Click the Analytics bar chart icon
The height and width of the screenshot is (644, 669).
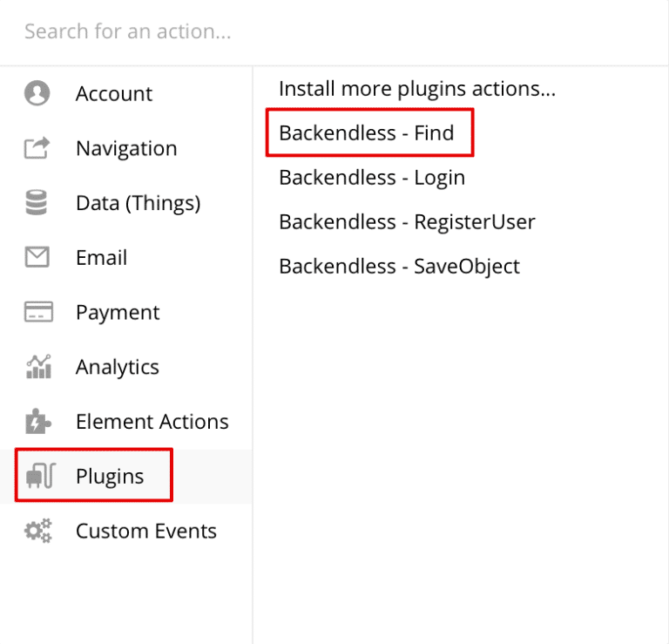pyautogui.click(x=39, y=366)
